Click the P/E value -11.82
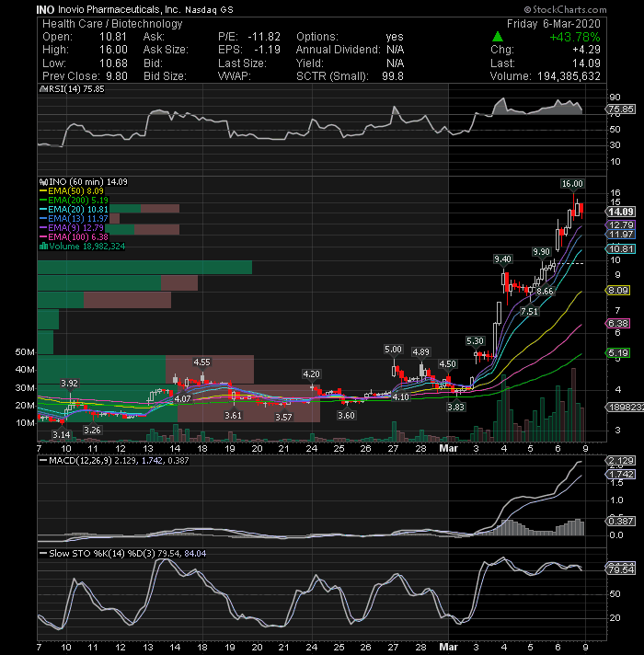The height and width of the screenshot is (655, 644). tap(263, 37)
